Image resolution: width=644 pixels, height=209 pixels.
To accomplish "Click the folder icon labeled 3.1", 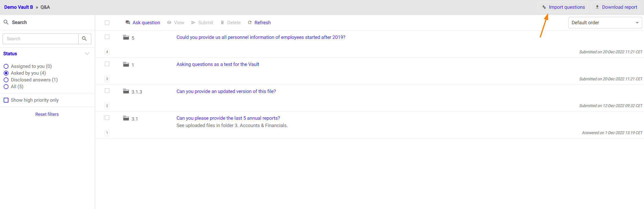I will point(126,118).
